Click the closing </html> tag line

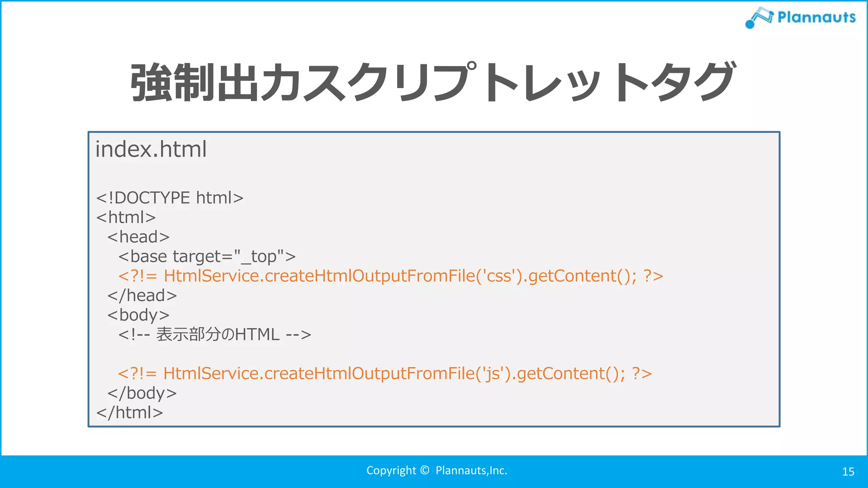[x=130, y=413]
